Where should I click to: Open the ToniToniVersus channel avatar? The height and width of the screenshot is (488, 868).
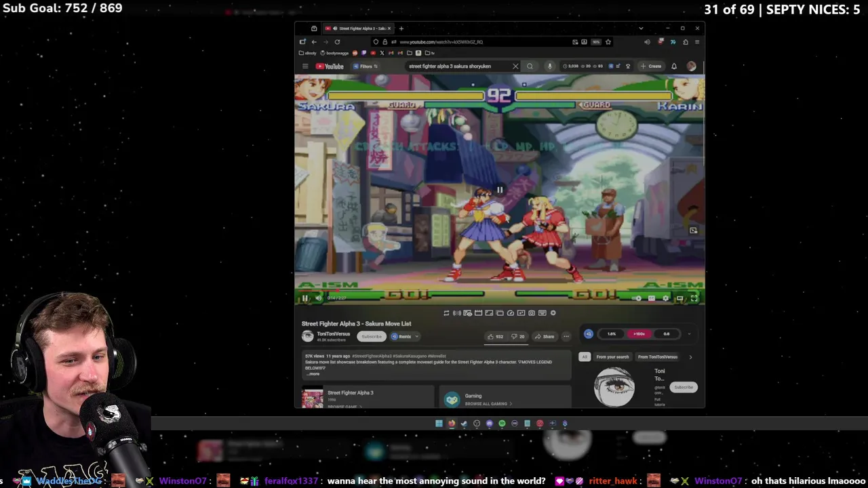[308, 336]
